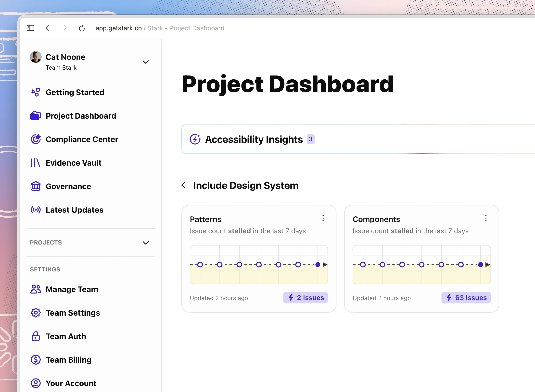Open the Patterns card overflow menu
Screen dimensions: 535x392
[323, 218]
